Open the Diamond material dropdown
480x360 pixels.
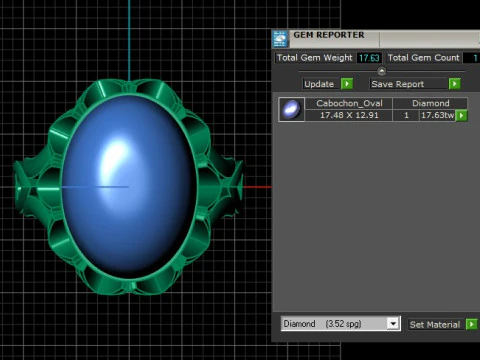click(393, 324)
